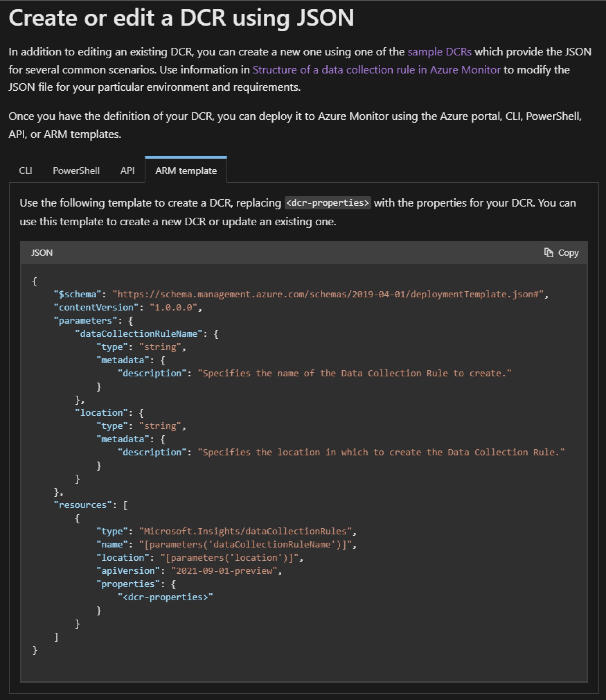Click the "1.0.0.0" version value

[174, 307]
